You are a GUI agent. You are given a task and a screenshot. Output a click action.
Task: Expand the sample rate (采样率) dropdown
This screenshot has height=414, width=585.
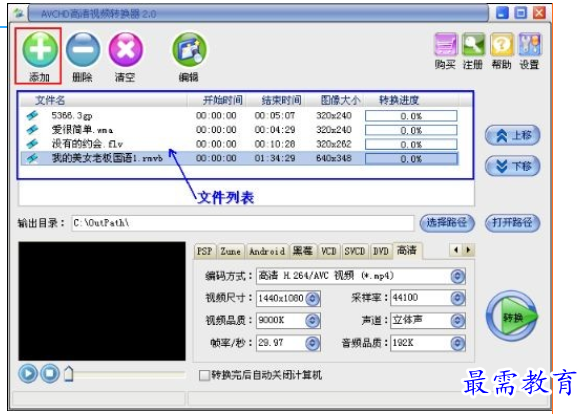pyautogui.click(x=457, y=298)
